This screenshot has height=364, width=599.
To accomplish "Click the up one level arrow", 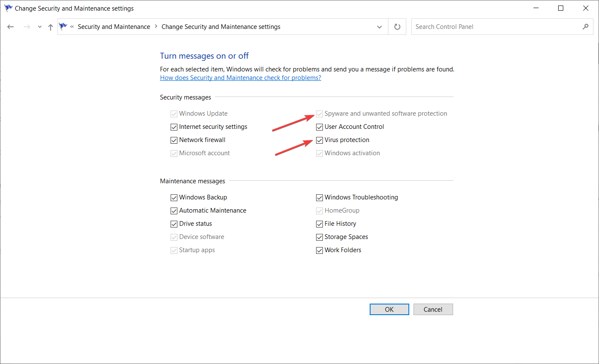I will pyautogui.click(x=51, y=27).
